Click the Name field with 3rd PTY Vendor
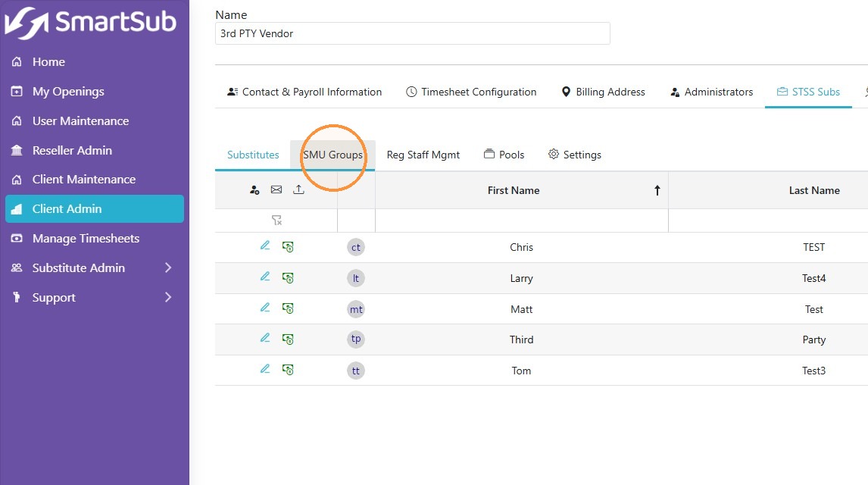The width and height of the screenshot is (868, 485). tap(412, 33)
